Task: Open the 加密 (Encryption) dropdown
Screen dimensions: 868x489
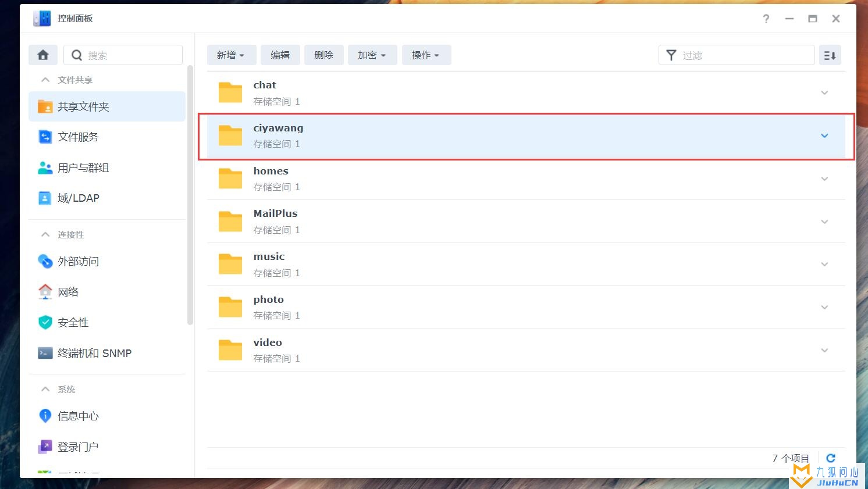Action: (372, 55)
